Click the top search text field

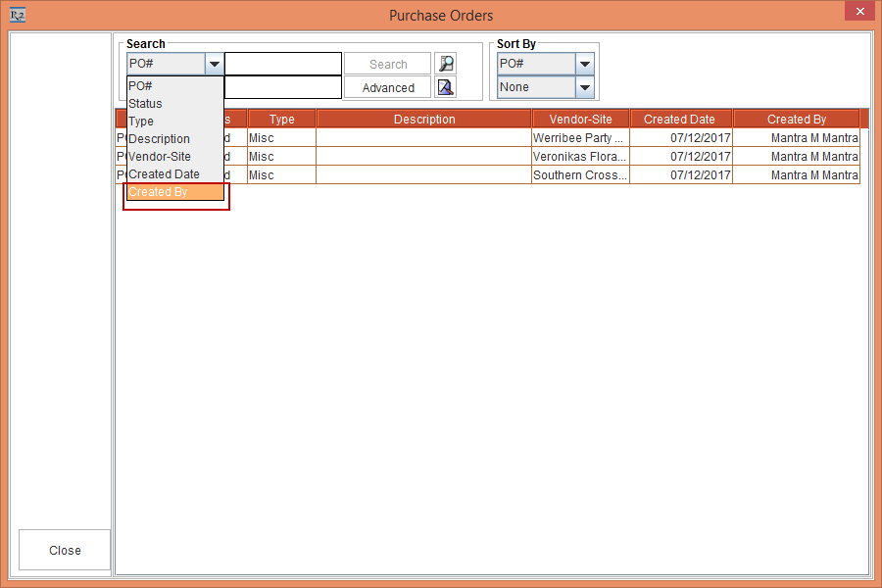[x=283, y=64]
